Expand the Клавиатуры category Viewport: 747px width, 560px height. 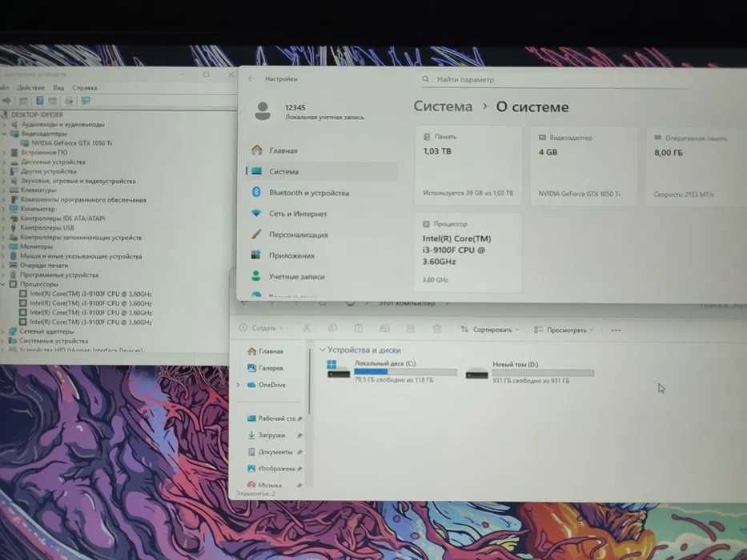pos(4,190)
